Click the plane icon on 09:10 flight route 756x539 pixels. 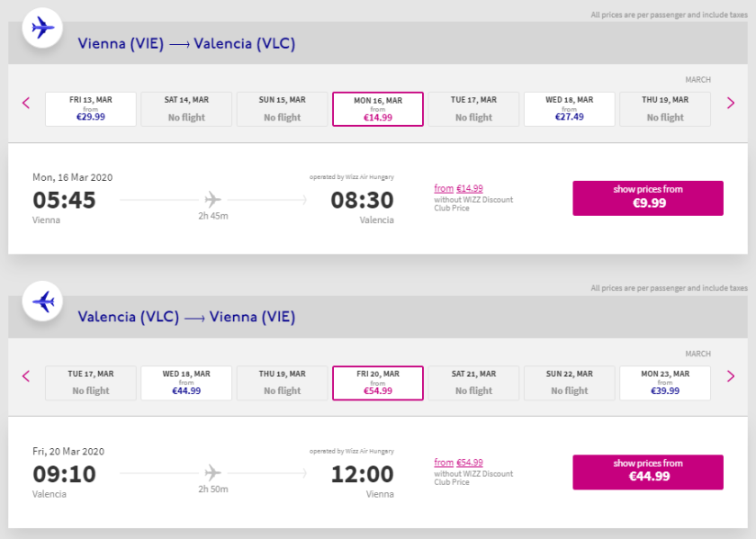point(212,472)
